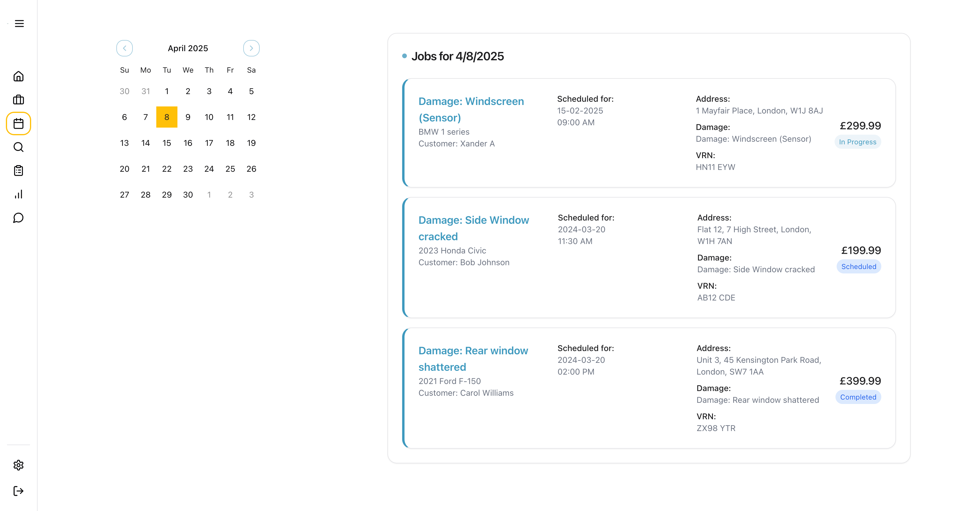Click the Jobs for 4/8/2025 heading

pyautogui.click(x=458, y=56)
